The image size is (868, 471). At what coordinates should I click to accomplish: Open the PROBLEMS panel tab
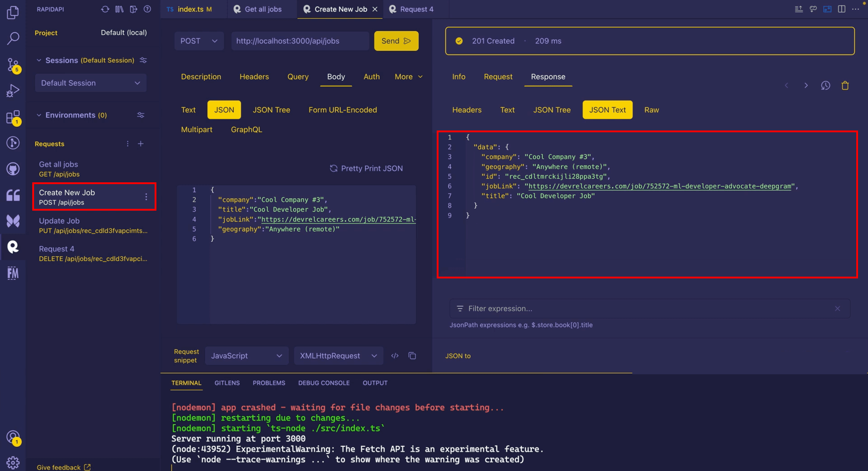(269, 383)
